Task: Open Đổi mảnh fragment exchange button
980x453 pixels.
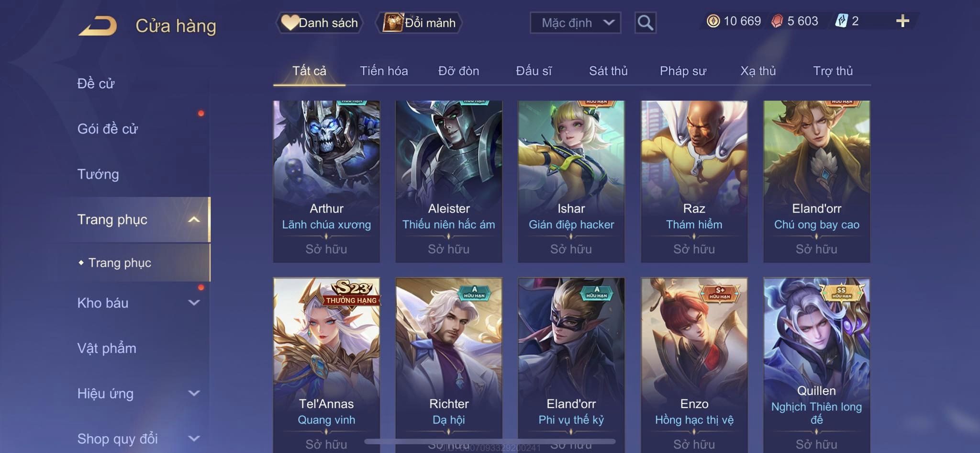Action: [x=419, y=23]
